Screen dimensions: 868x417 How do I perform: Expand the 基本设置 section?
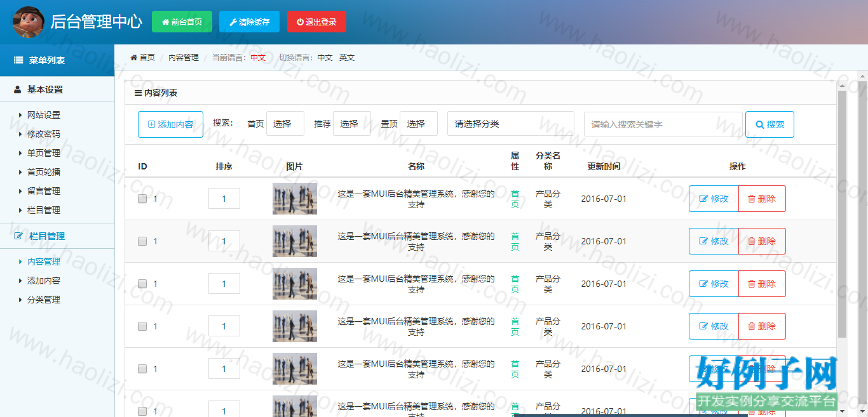click(x=57, y=89)
